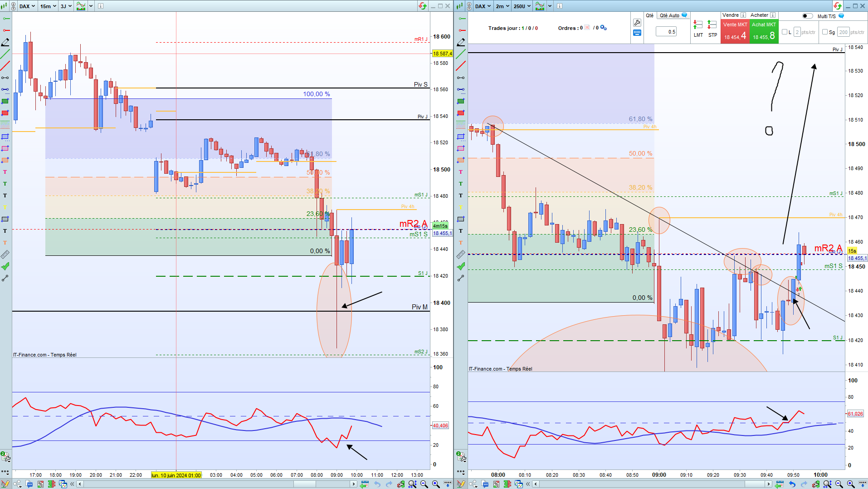Select green rectangle tool in left chart
Screen dimensions: 868x489
5,101
